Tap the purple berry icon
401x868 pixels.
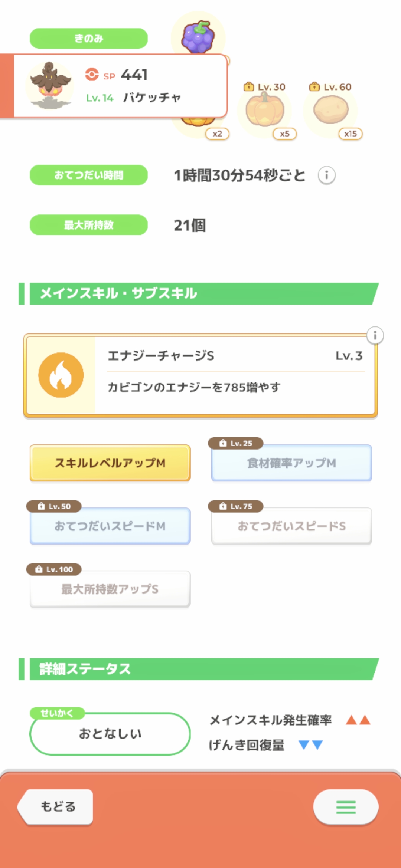pos(198,36)
